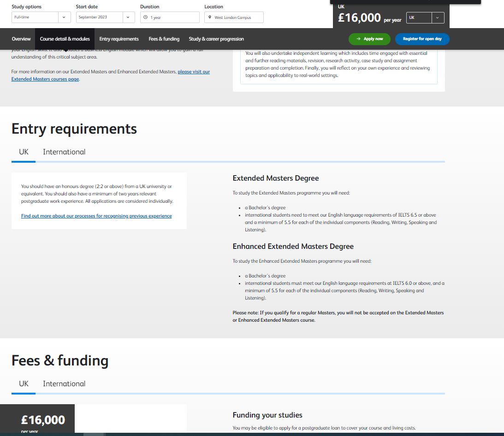Viewport: 504px width, 436px height.
Task: Click the arrow icon on Apply now
Action: point(358,39)
